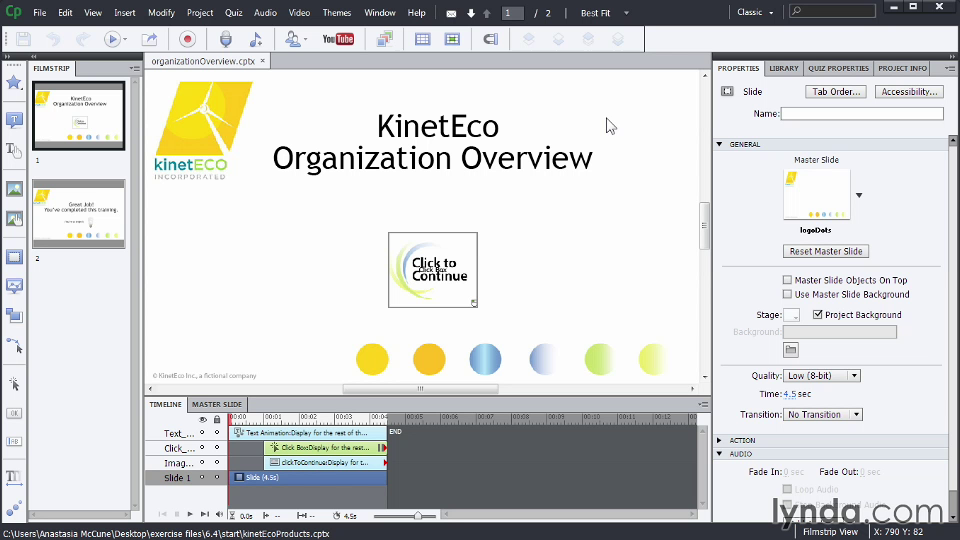The image size is (960, 540).
Task: Open the Classic workspace dropdown
Action: point(755,12)
